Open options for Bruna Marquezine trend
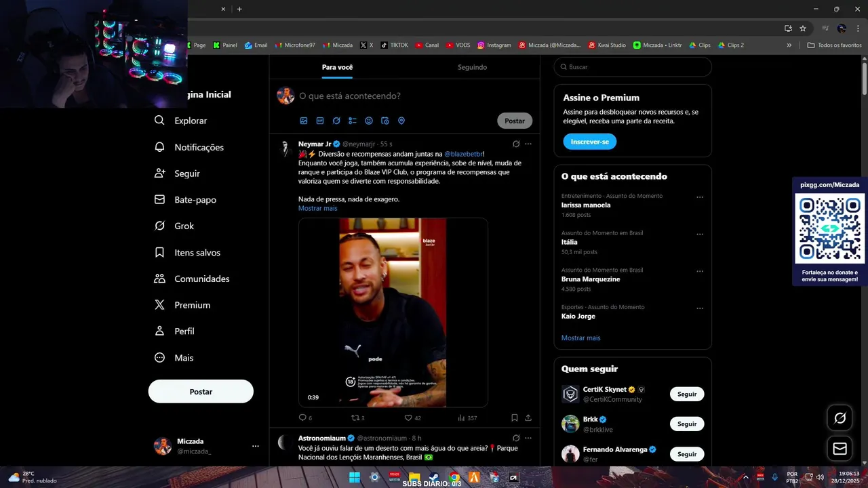868x488 pixels. click(x=700, y=272)
